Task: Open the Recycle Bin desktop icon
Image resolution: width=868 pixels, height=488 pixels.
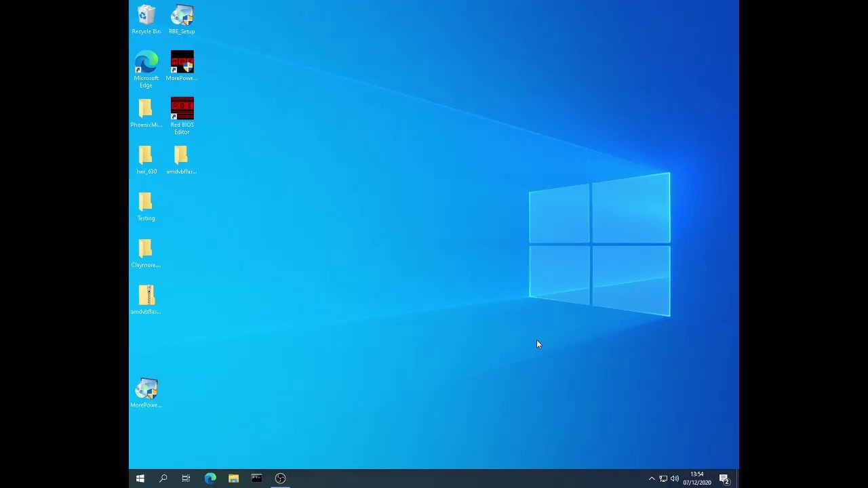Action: point(146,19)
